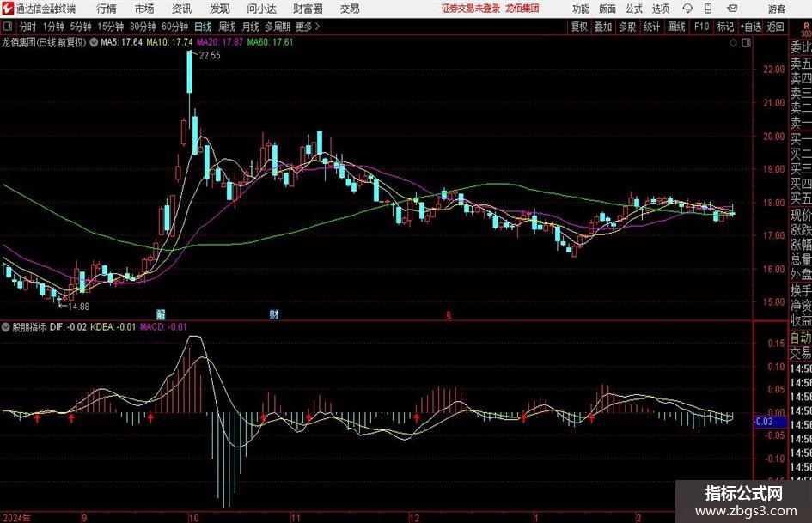Click the 画线 drawing button

(x=676, y=27)
